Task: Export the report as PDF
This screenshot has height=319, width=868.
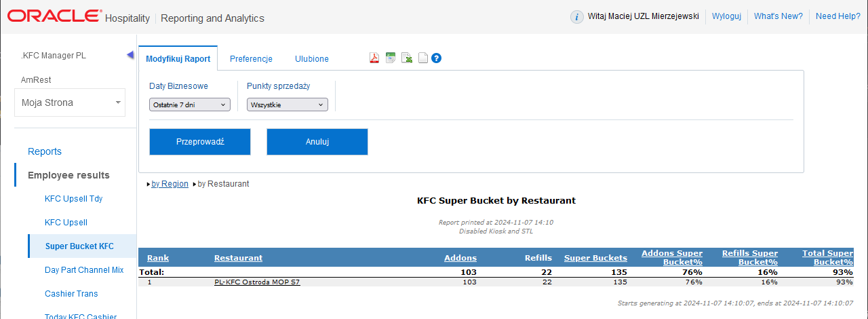Action: point(374,58)
